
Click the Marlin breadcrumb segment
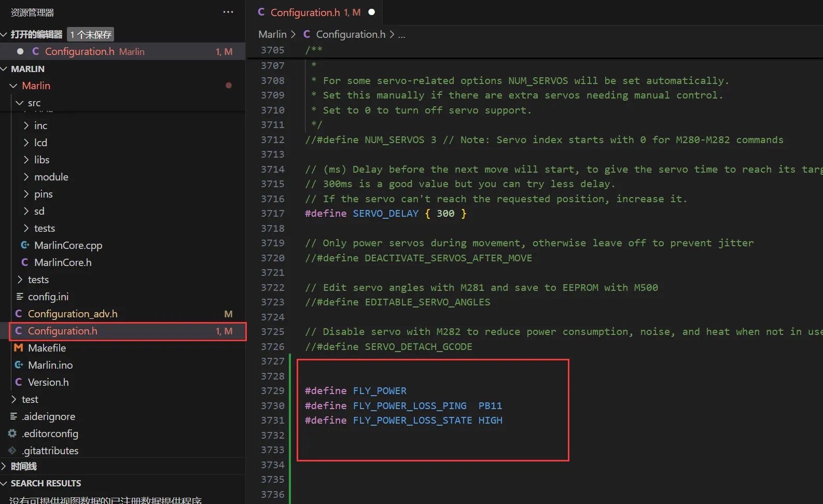tap(272, 34)
